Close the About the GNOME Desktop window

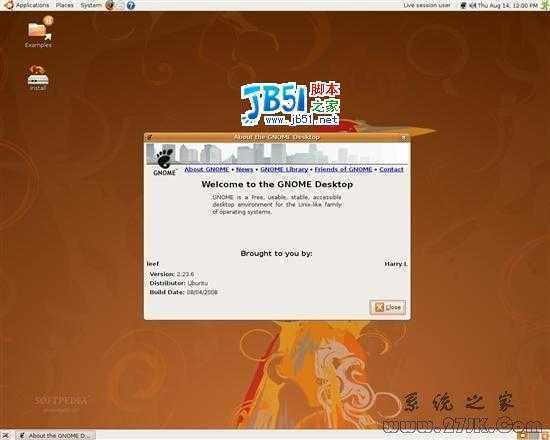[403, 138]
